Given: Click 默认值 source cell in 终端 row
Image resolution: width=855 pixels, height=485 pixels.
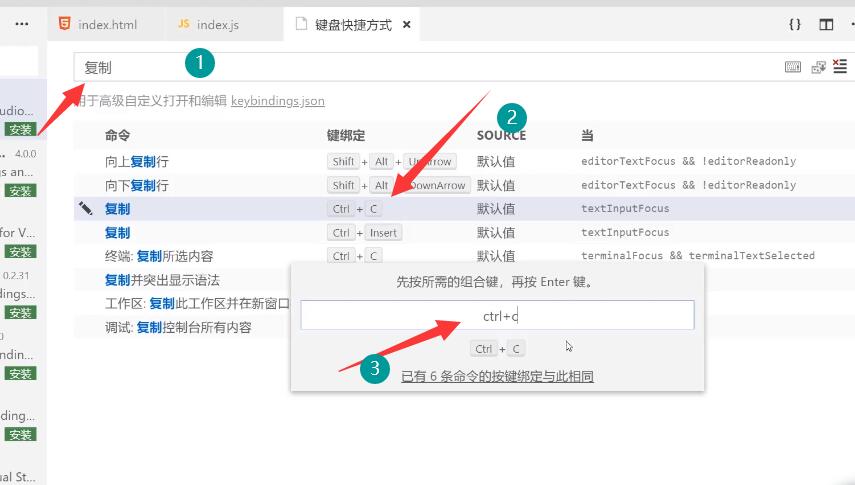Looking at the screenshot, I should tap(496, 256).
